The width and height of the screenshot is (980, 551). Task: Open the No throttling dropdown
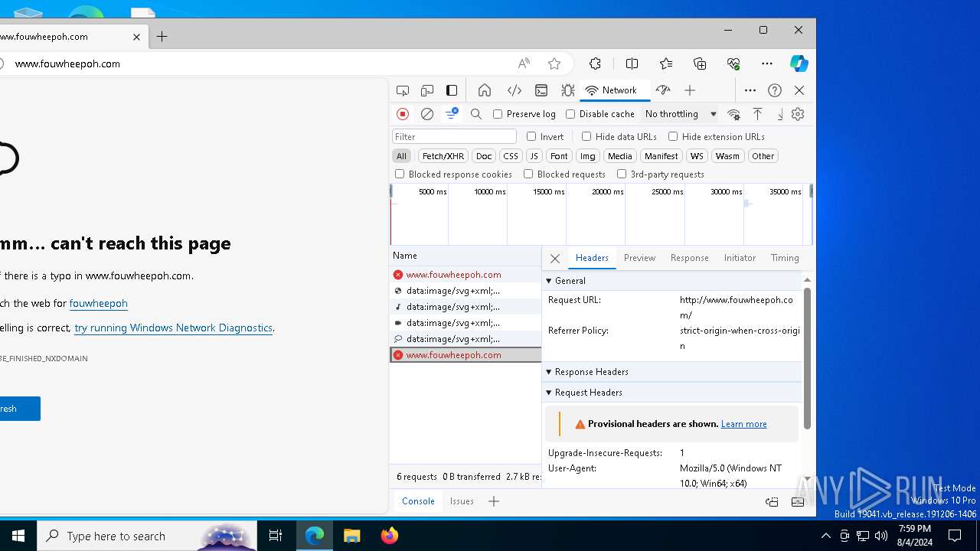(x=681, y=114)
